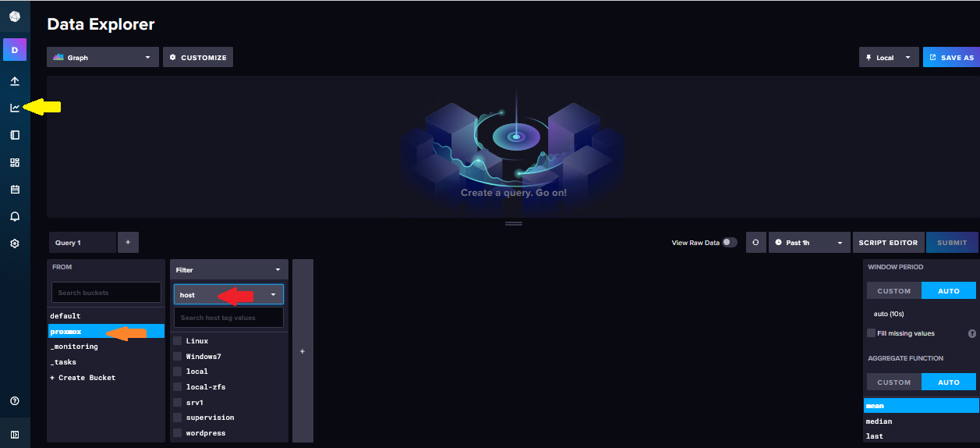980x448 pixels.
Task: Click the Script Editor button
Action: 889,243
